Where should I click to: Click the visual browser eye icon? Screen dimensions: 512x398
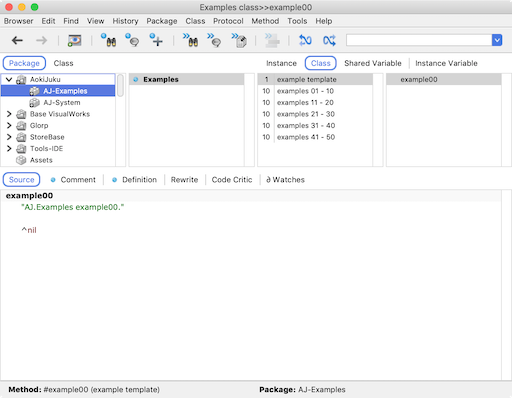[74, 40]
